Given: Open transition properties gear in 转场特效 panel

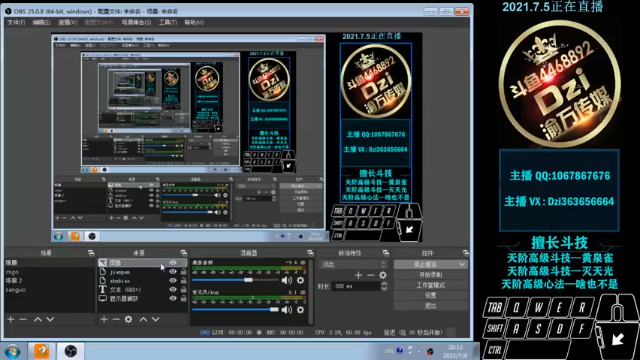Looking at the screenshot, I should tap(383, 275).
